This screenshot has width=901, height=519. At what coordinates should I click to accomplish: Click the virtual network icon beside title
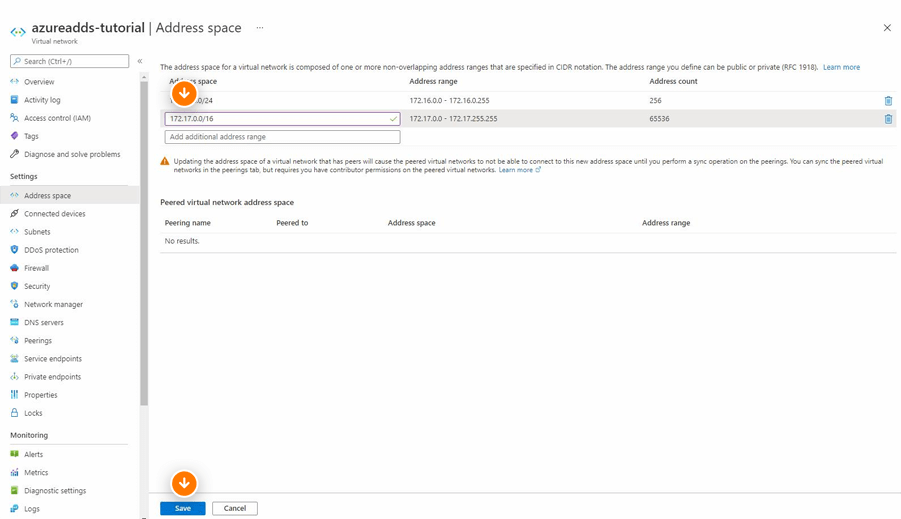18,32
